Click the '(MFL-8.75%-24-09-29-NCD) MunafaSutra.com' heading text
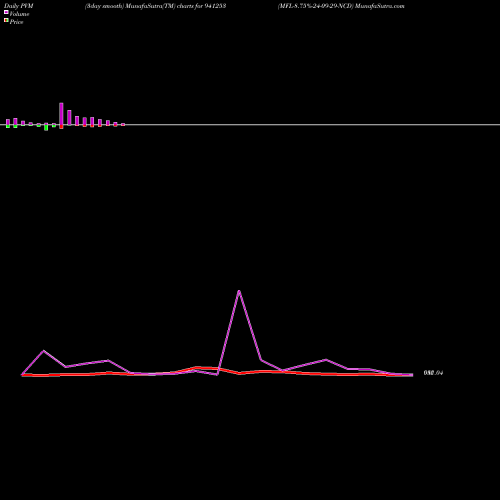The image size is (500, 500). [x=341, y=6]
